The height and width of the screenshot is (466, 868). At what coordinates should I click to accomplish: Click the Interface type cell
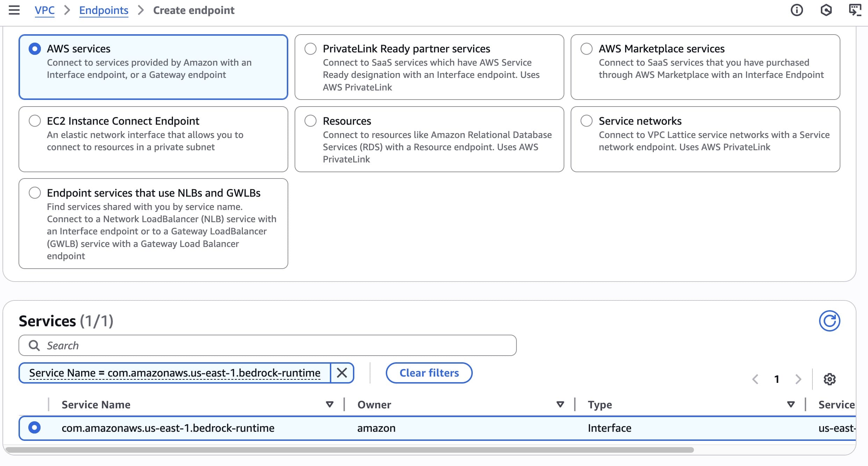(x=609, y=428)
